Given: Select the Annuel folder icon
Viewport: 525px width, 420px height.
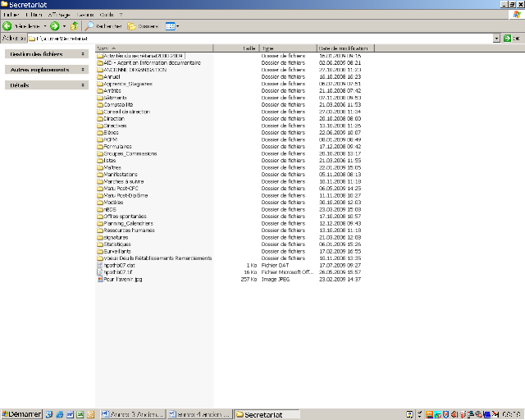Looking at the screenshot, I should coord(100,76).
